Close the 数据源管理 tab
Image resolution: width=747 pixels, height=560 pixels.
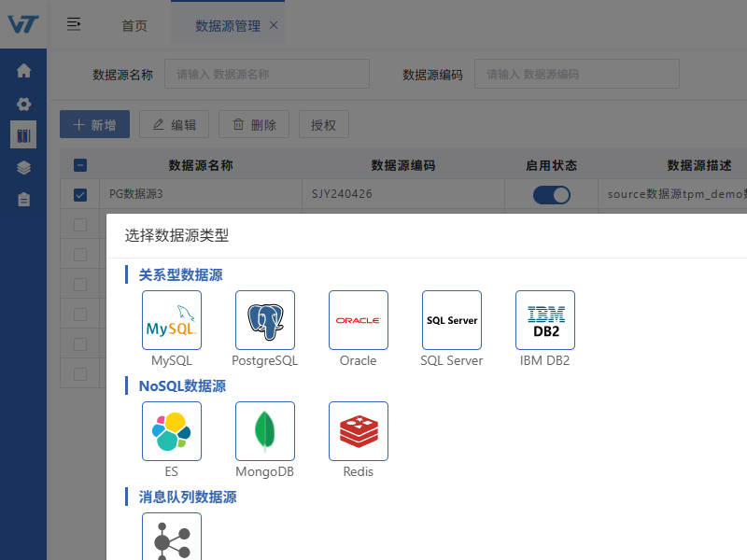tap(274, 25)
